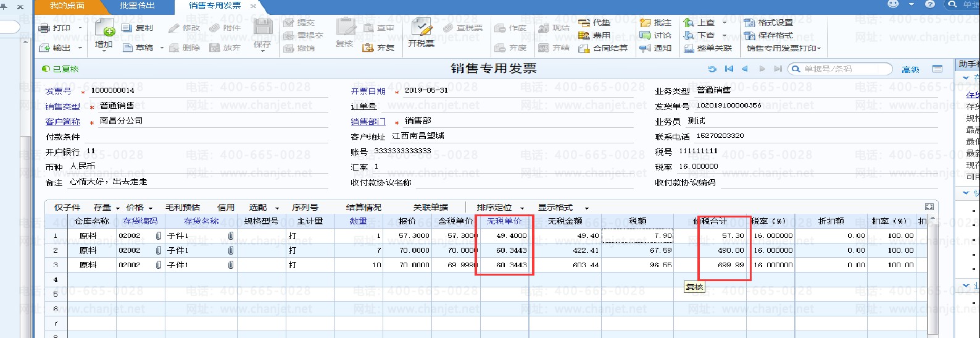980x338 pixels.
Task: Click attachment clip in row 1 存货编码 cell
Action: point(159,236)
